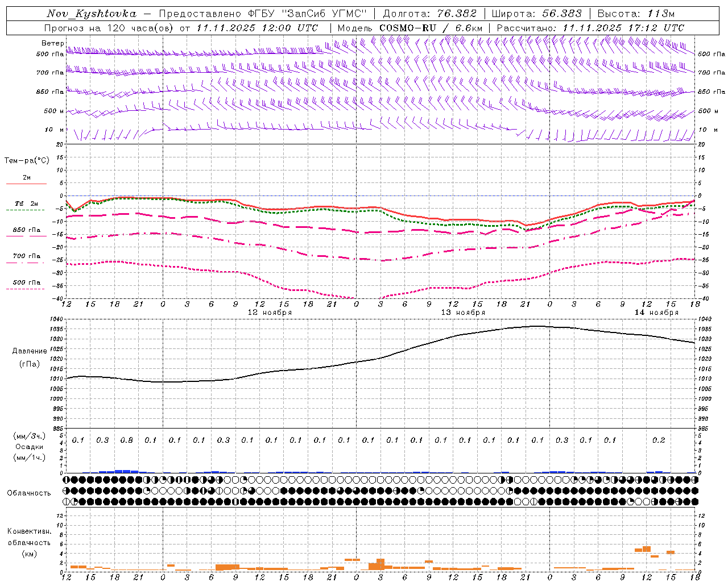Viewport: 728px width, 582px height.
Task: Click the '0.8' precipitation value
Action: pyautogui.click(x=127, y=440)
